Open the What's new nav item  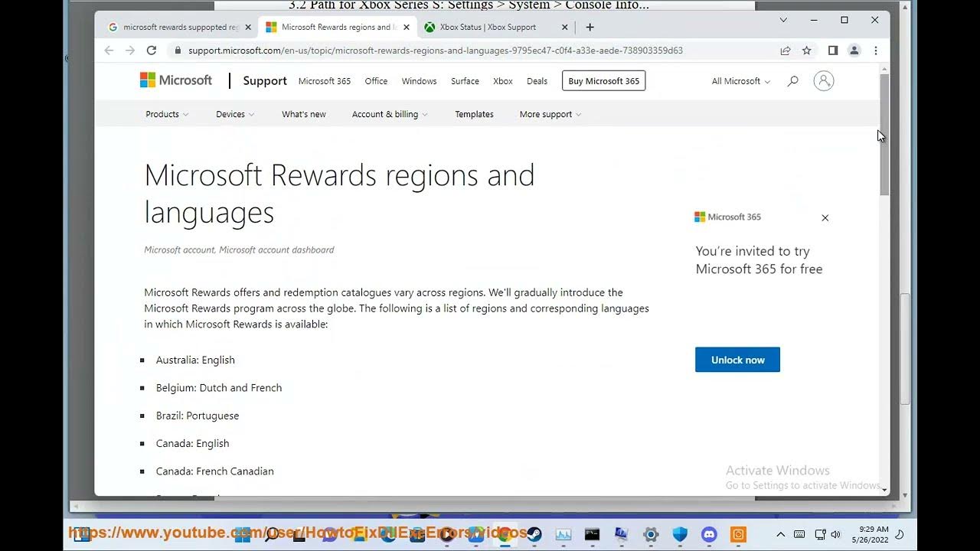pos(304,114)
